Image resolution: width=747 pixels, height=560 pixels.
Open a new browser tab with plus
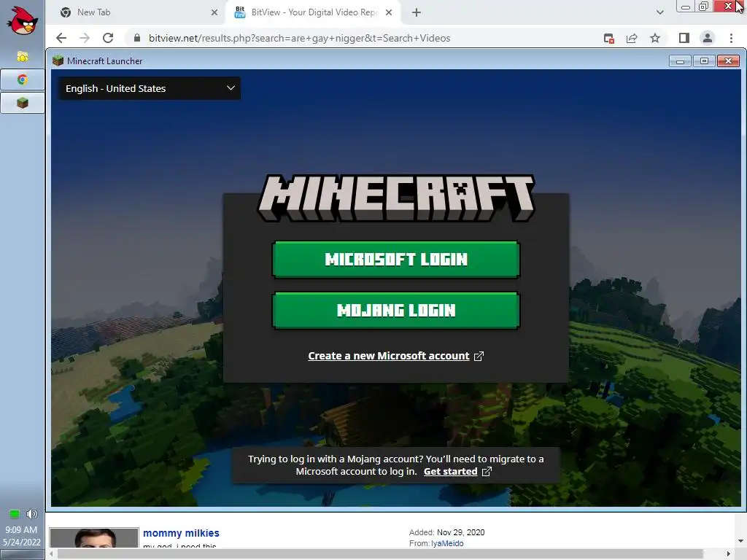417,12
